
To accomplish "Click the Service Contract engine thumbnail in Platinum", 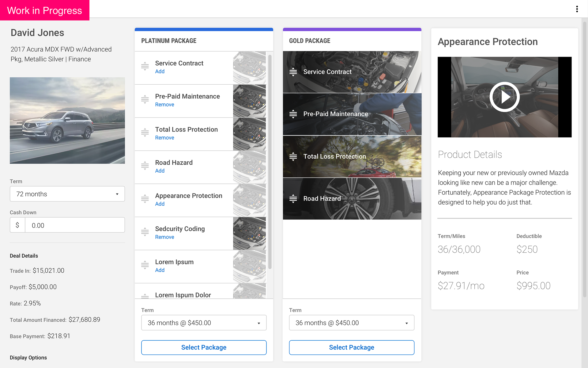I will click(x=250, y=68).
